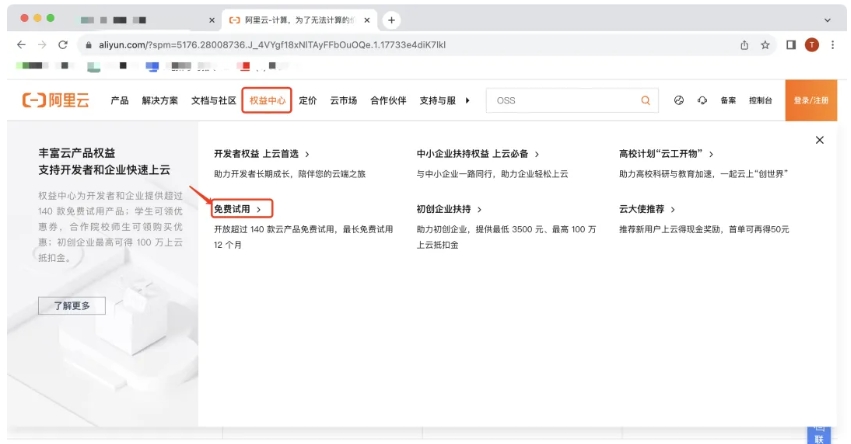
Task: Click the blue floating contact button
Action: (818, 435)
